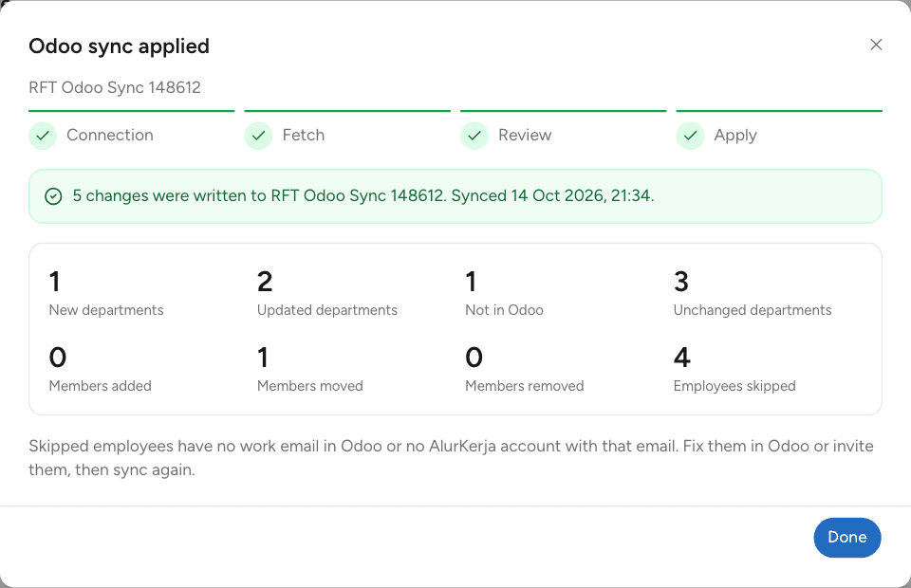The image size is (911, 588).
Task: Click the success circle-check icon in banner
Action: click(53, 196)
